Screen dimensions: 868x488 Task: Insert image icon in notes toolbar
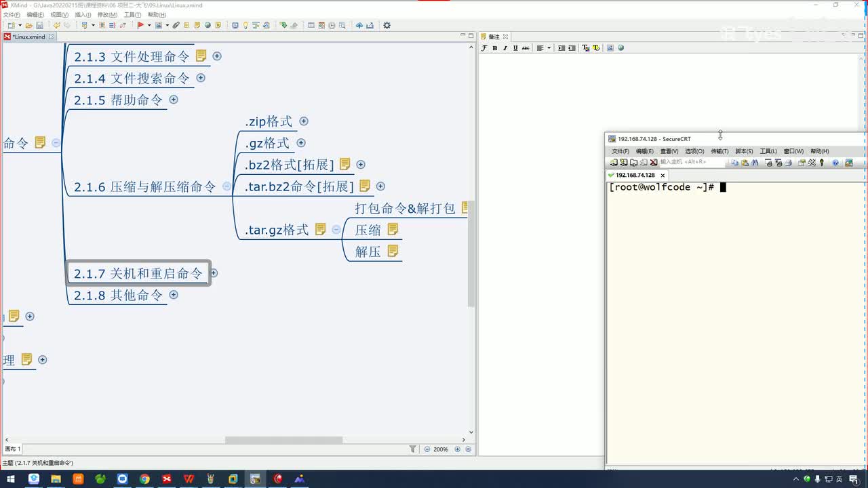pyautogui.click(x=610, y=48)
